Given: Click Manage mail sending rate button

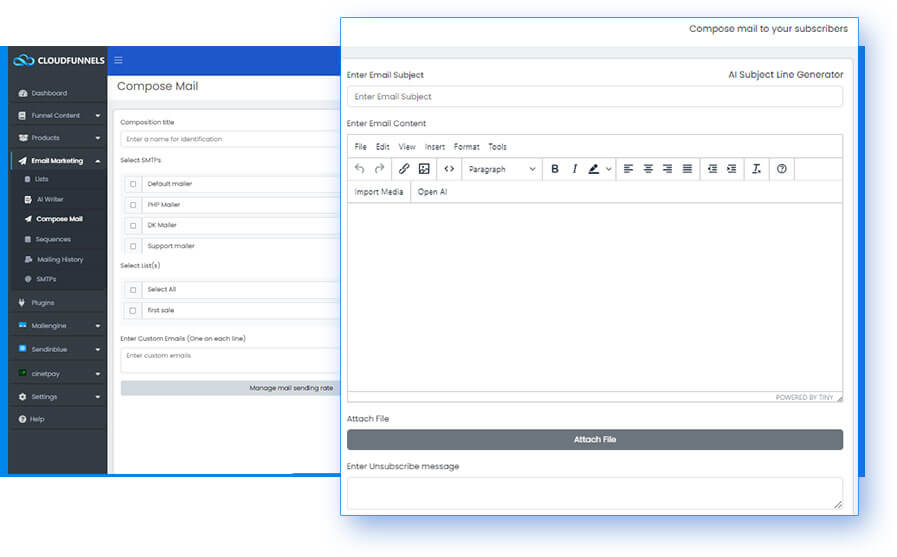Looking at the screenshot, I should coord(231,388).
